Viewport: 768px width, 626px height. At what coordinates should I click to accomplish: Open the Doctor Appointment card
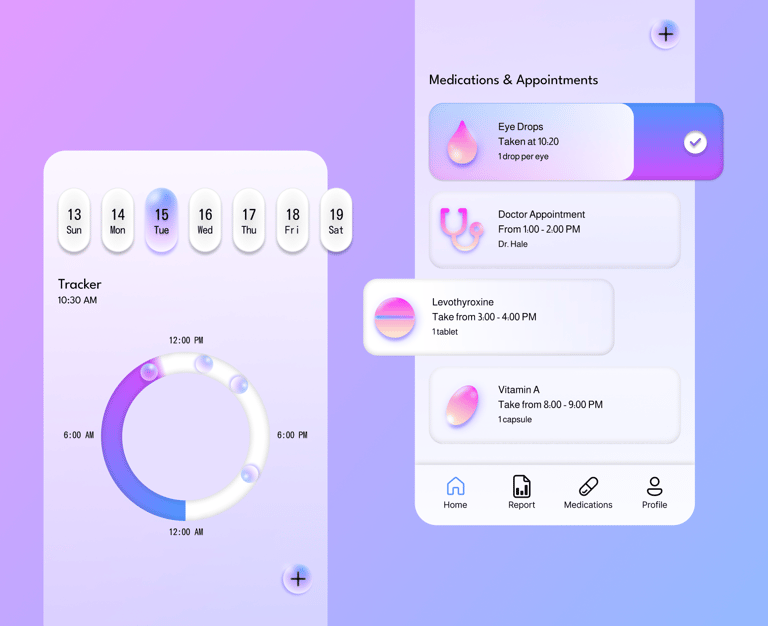pyautogui.click(x=554, y=230)
